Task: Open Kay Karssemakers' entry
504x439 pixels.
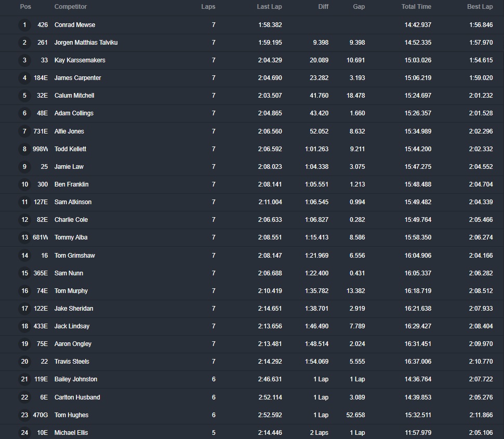Action: coord(79,60)
